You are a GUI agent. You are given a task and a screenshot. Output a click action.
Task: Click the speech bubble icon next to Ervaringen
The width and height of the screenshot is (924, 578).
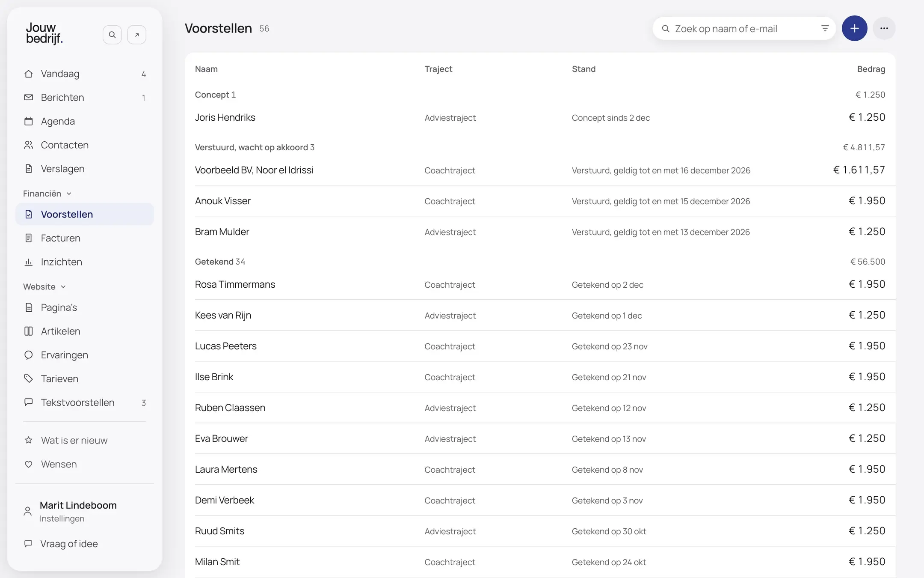tap(29, 355)
